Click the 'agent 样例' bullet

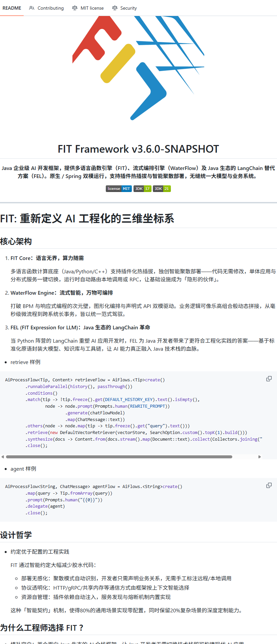23,469
